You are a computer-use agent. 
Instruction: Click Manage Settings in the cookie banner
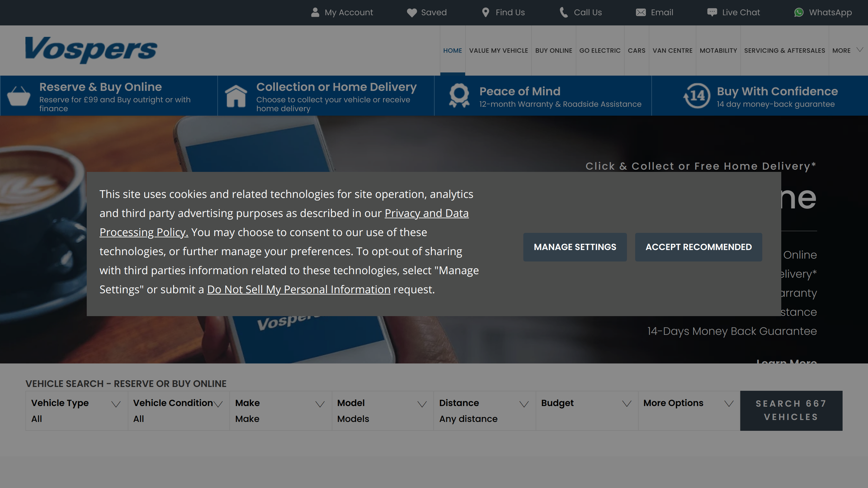pos(575,247)
